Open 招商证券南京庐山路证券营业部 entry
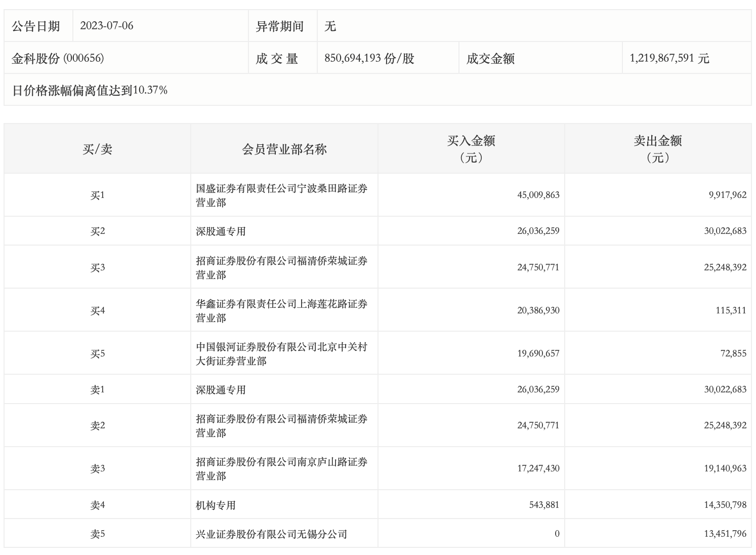756x555 pixels. pyautogui.click(x=281, y=469)
